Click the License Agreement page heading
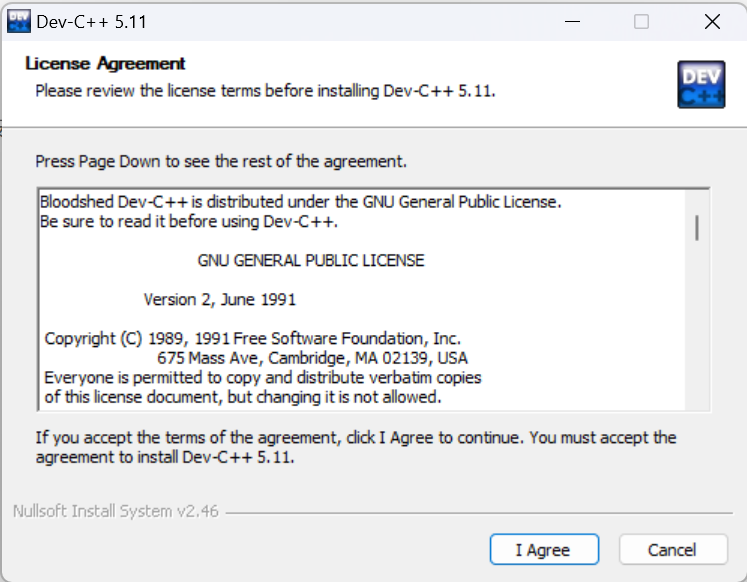The height and width of the screenshot is (582, 747). pos(105,63)
